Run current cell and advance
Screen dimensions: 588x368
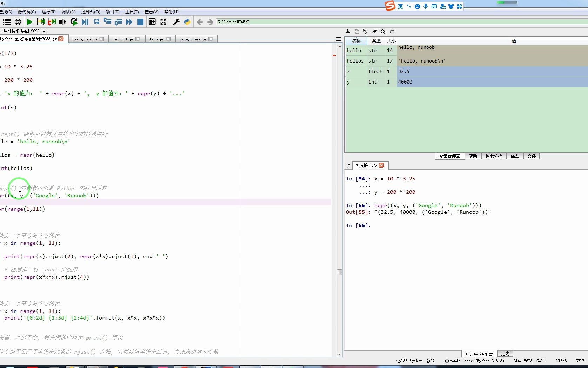tap(52, 22)
